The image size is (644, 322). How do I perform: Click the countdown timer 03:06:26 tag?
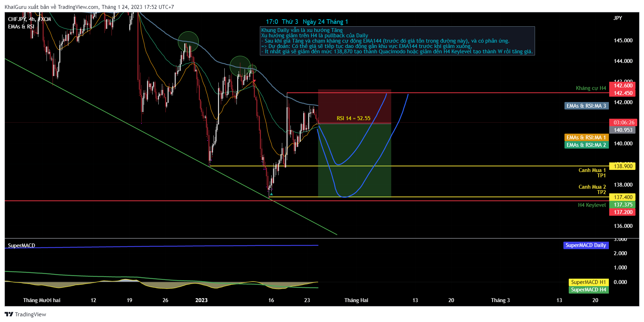coord(623,123)
